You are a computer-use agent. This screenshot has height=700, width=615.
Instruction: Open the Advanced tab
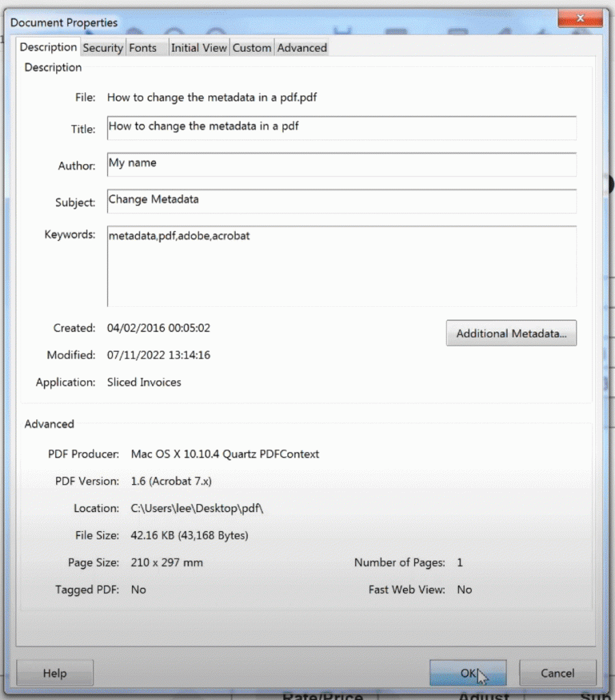301,47
